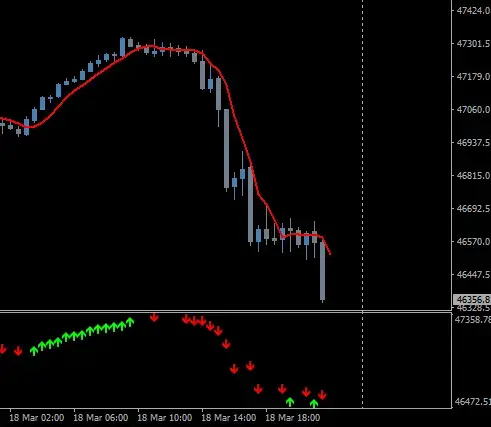Click the highlighted current price 46356.8 label
This screenshot has height=427, width=491.
472,299
